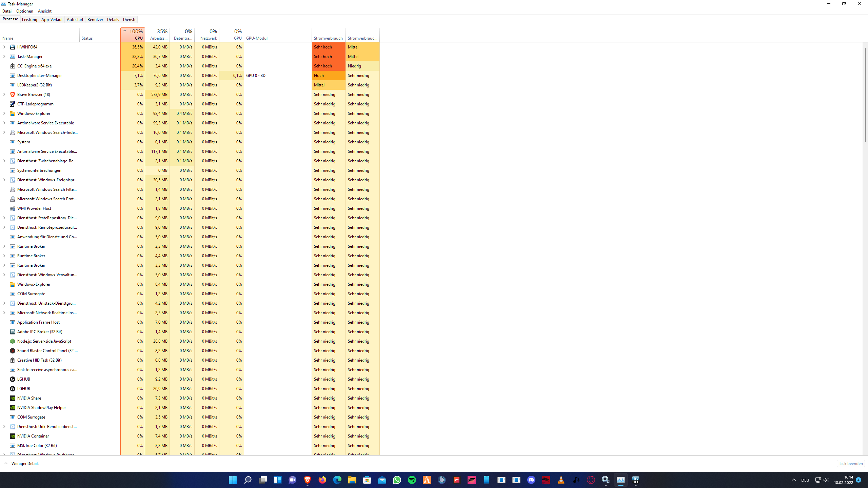This screenshot has height=488, width=868.
Task: Click the first LGHUB process icon
Action: [13, 379]
